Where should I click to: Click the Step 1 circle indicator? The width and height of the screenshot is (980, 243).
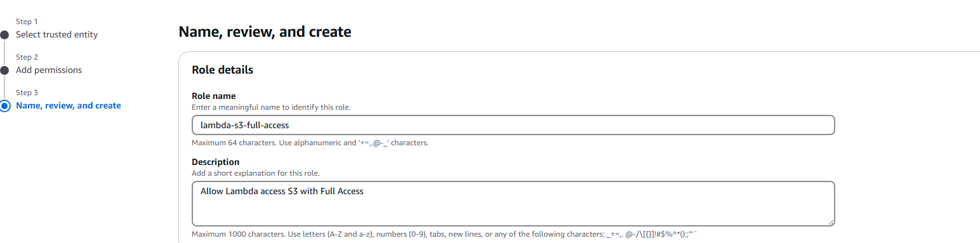point(4,35)
